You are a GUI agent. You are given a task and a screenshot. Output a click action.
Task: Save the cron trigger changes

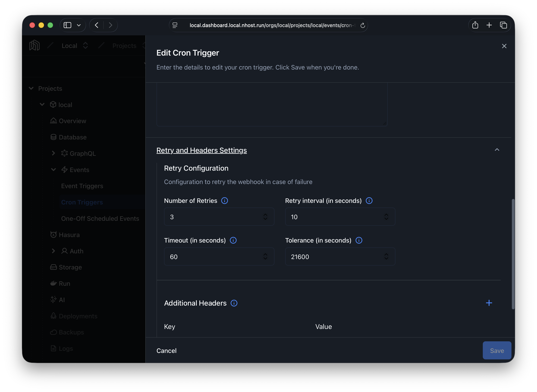click(497, 351)
